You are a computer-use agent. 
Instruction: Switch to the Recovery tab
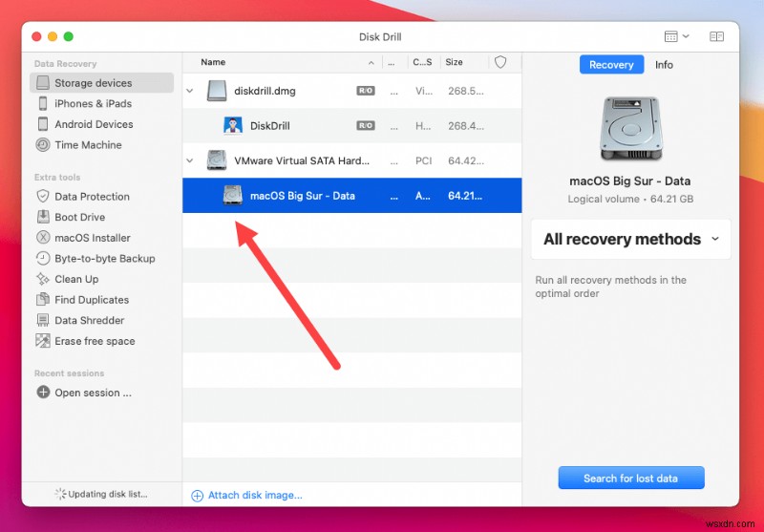click(611, 65)
